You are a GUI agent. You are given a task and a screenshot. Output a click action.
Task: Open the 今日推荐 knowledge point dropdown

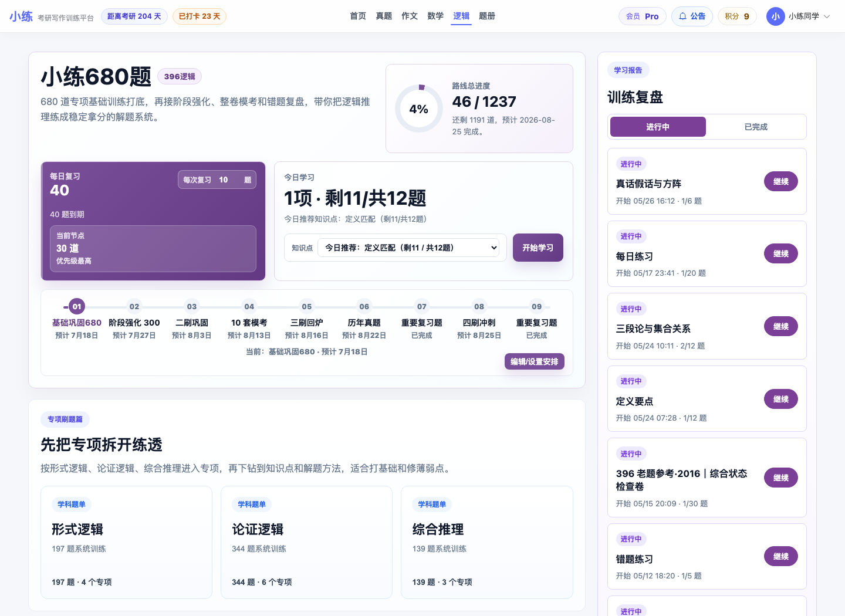[x=408, y=248]
